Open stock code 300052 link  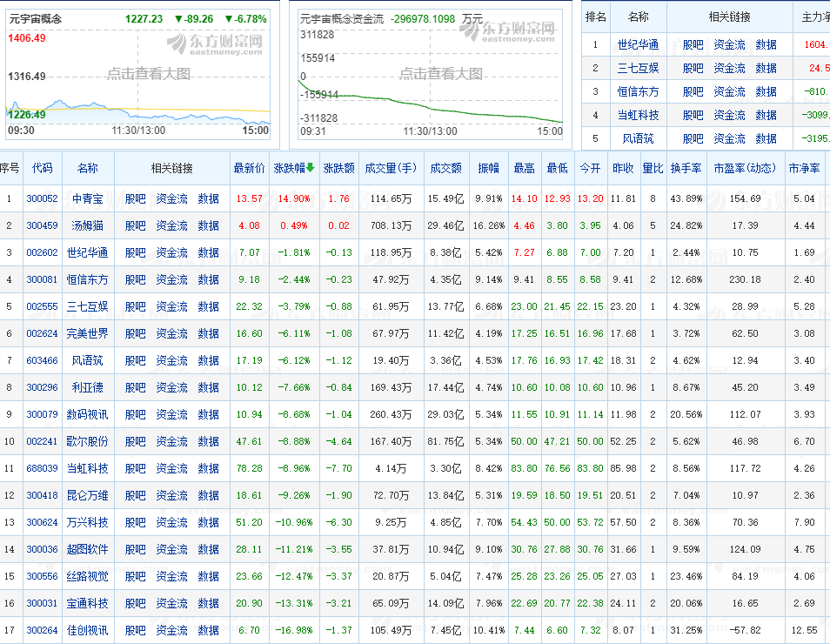click(x=43, y=198)
